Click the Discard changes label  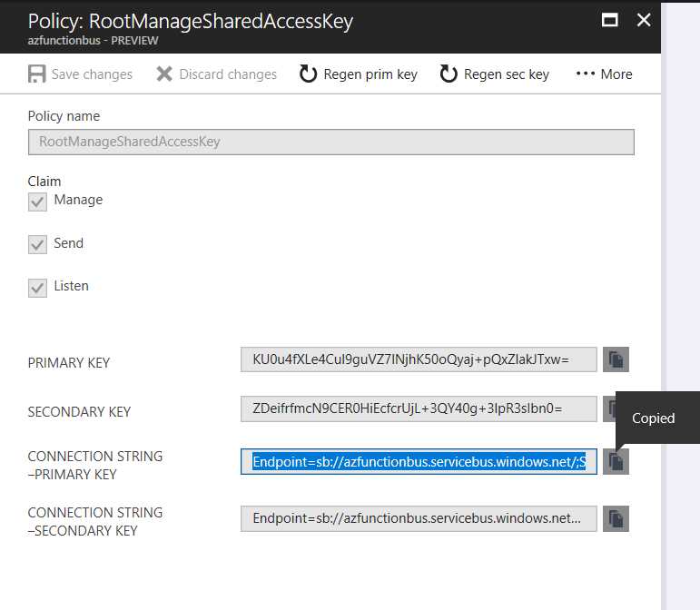click(x=228, y=74)
